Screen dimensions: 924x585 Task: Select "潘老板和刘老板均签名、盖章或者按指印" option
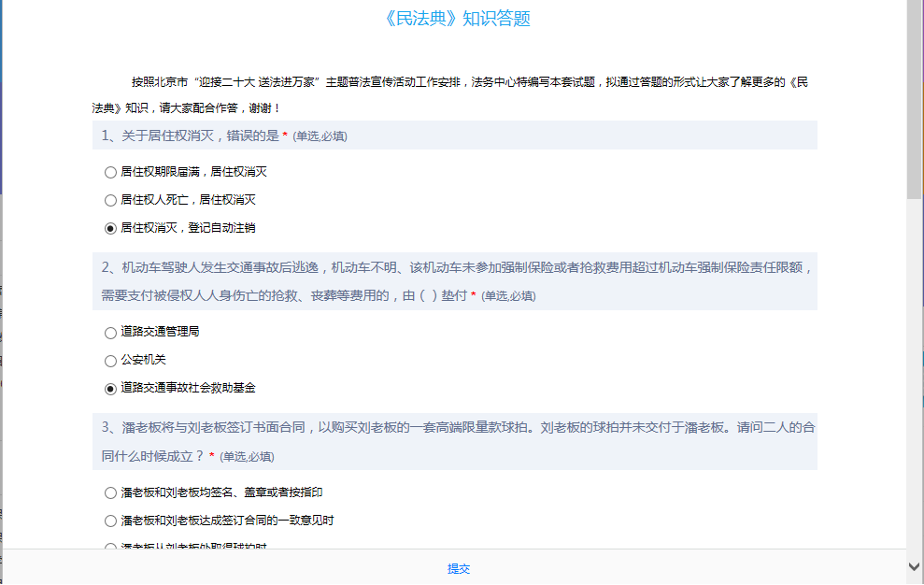tap(111, 493)
